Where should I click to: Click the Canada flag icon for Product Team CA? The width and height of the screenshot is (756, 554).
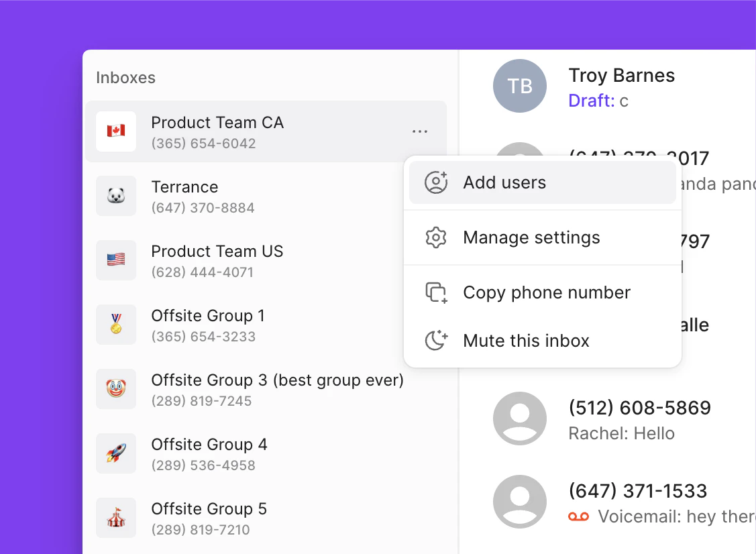(116, 131)
